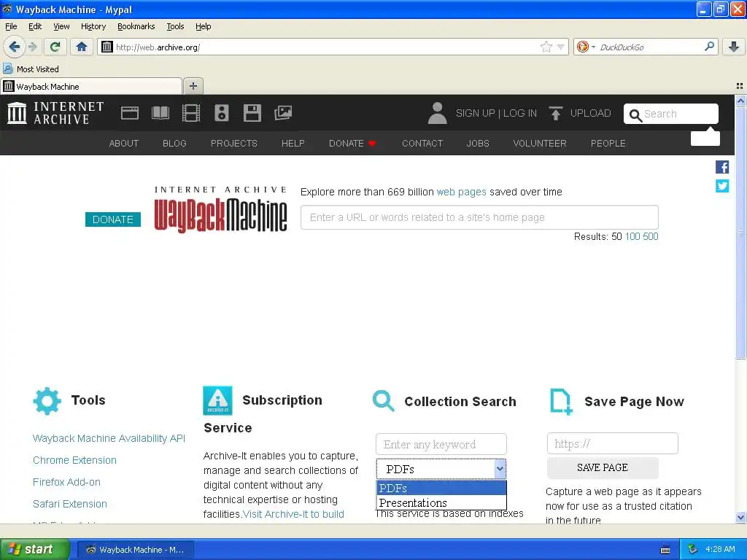747x560 pixels.
Task: Click the Archive-It subscription icon
Action: 217,400
